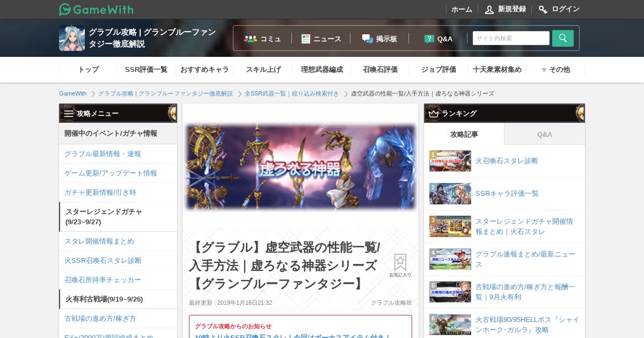Open the Granblue game character icon
The width and height of the screenshot is (644, 338).
coord(72,38)
